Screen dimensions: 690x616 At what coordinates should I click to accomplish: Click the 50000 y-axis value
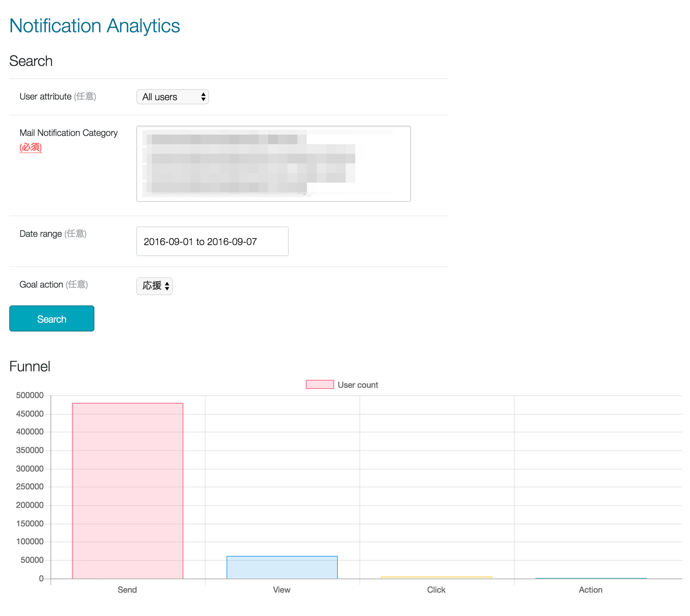coord(32,560)
